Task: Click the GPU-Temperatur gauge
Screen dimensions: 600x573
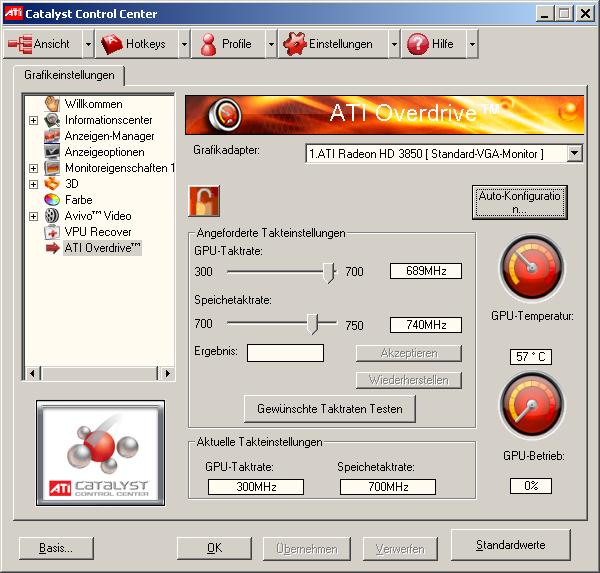Action: (531, 268)
